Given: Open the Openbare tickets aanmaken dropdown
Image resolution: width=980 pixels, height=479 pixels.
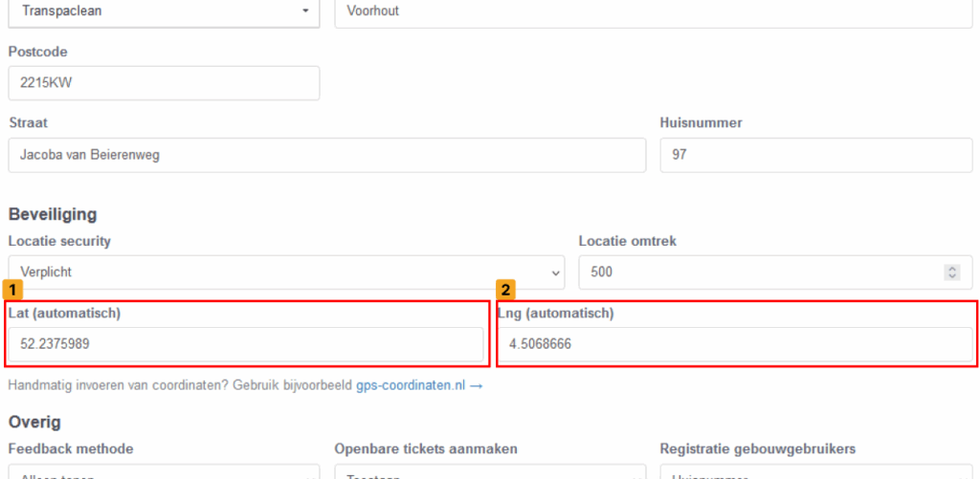Looking at the screenshot, I should click(x=489, y=473).
